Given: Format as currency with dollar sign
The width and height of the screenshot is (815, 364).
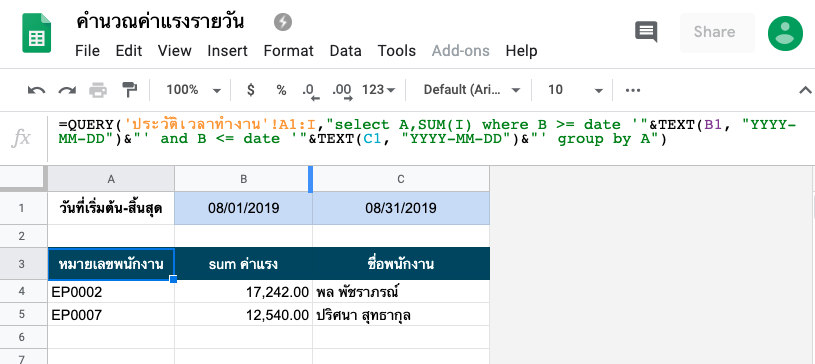Looking at the screenshot, I should [x=251, y=90].
